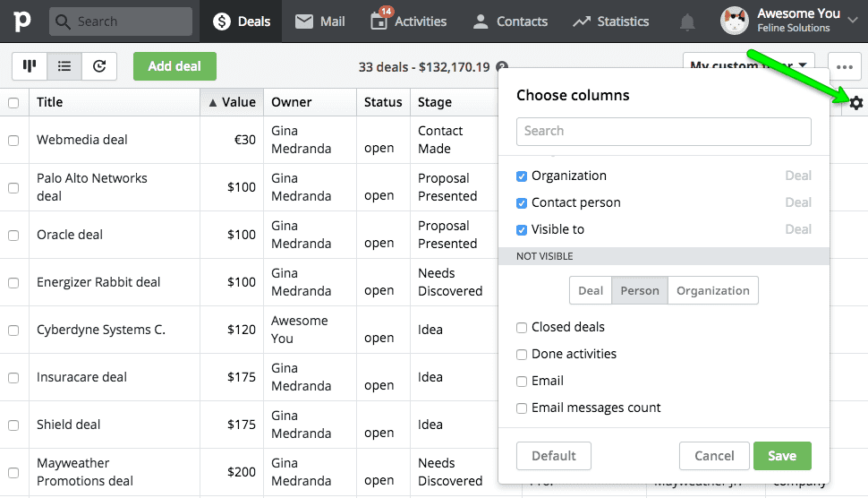Open the forecast view icon
This screenshot has height=498, width=868.
99,66
